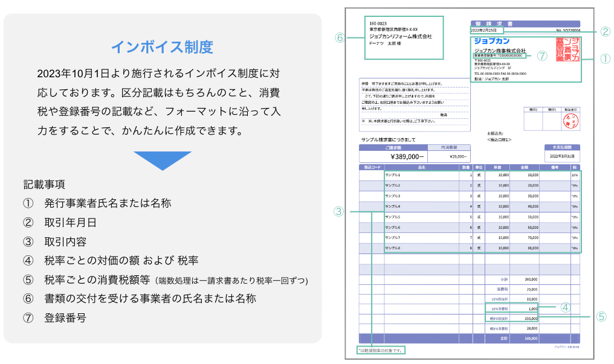Click the お支払期限 header cell
This screenshot has width=614, height=364.
pyautogui.click(x=562, y=147)
